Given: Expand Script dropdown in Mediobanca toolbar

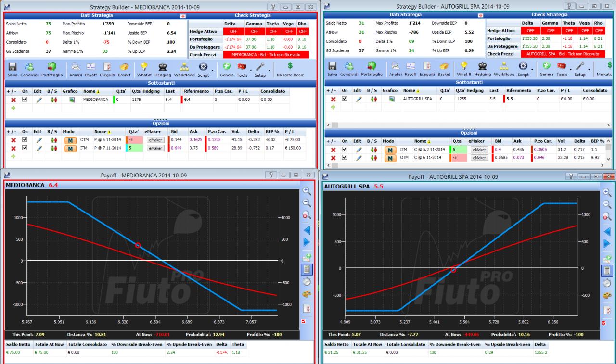Looking at the screenshot, I should [213, 70].
